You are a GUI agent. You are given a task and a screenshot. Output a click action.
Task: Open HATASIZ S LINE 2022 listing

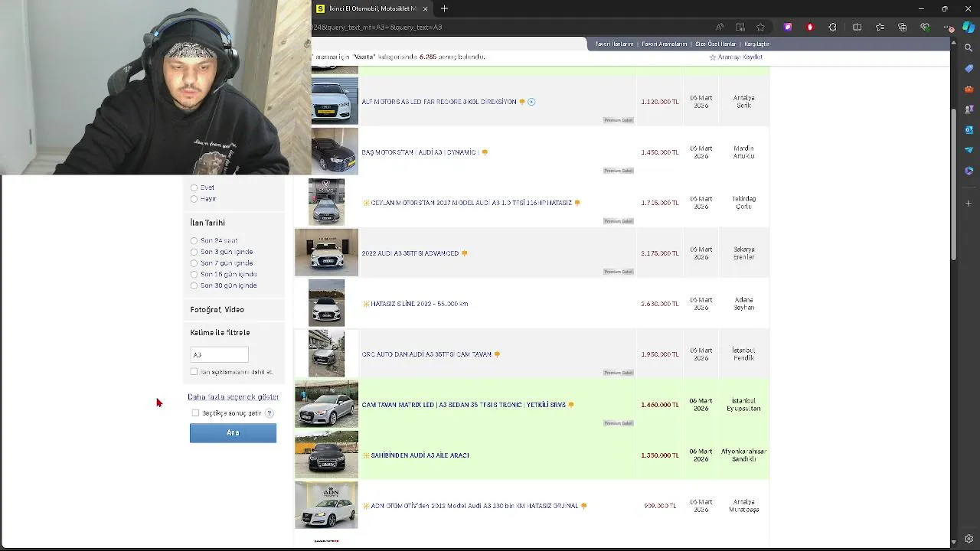point(419,304)
